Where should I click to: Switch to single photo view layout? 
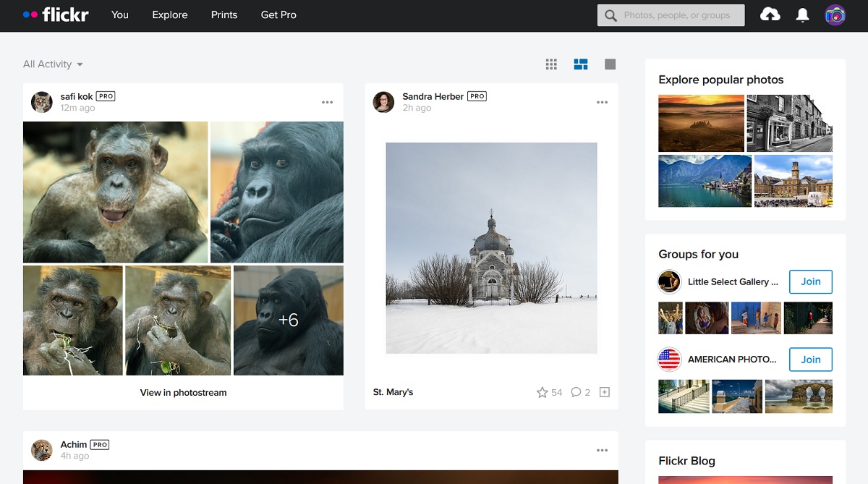point(610,64)
